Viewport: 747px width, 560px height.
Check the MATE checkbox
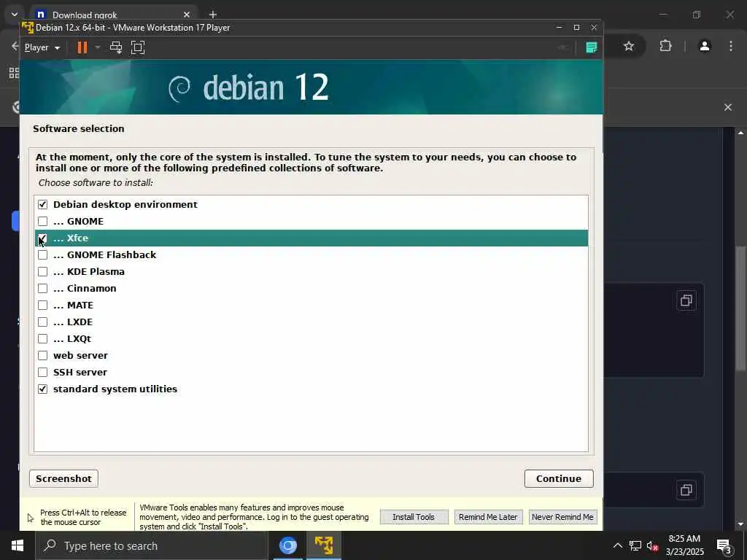[43, 306]
